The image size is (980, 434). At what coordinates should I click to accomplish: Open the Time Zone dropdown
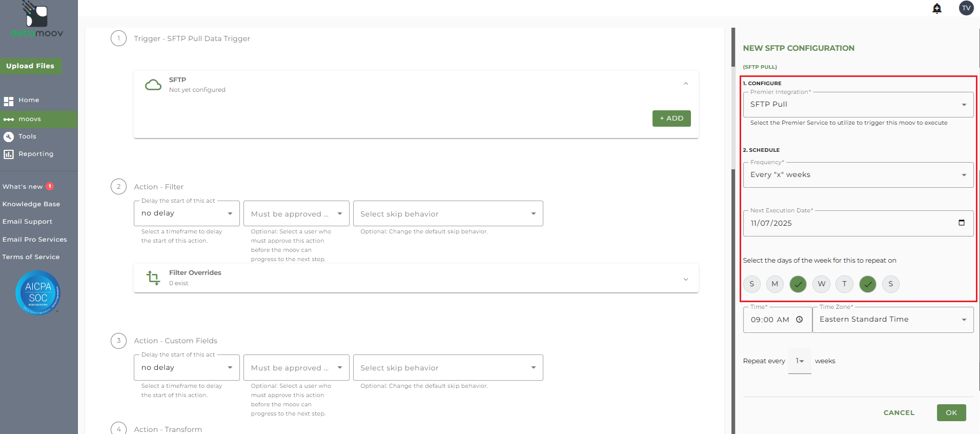click(892, 320)
